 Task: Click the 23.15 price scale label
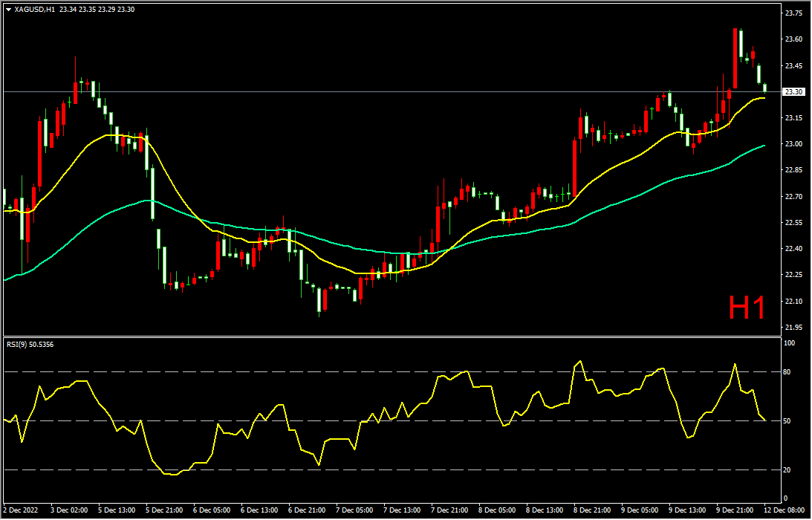click(x=794, y=118)
